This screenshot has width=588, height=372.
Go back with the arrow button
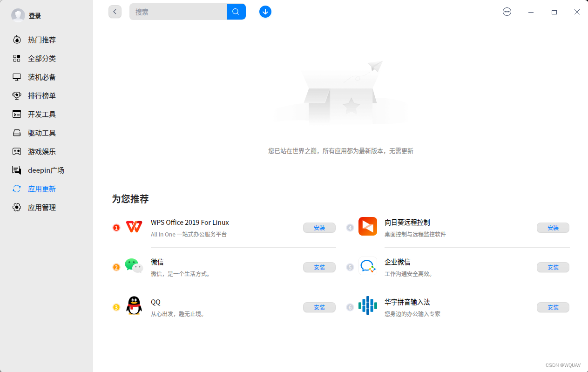(115, 12)
